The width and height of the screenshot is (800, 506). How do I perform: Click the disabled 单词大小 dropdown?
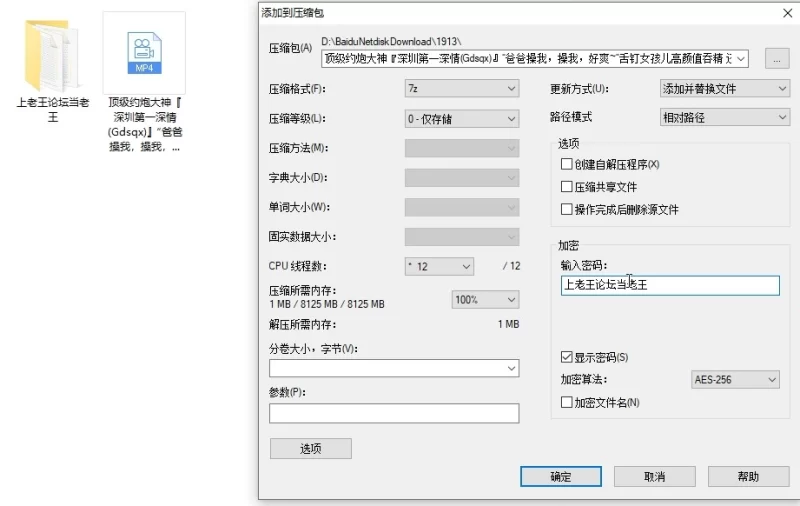(x=462, y=207)
